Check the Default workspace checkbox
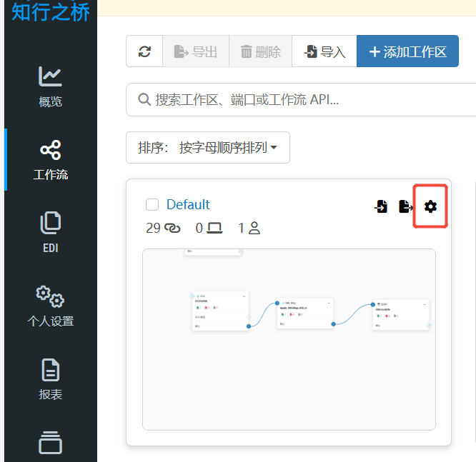The height and width of the screenshot is (462, 476). coord(152,205)
